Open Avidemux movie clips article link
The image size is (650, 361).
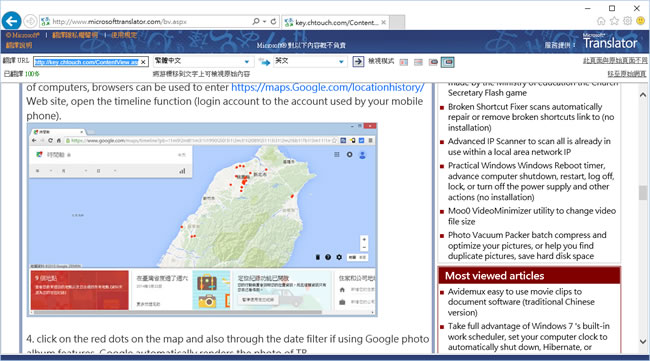pyautogui.click(x=521, y=302)
